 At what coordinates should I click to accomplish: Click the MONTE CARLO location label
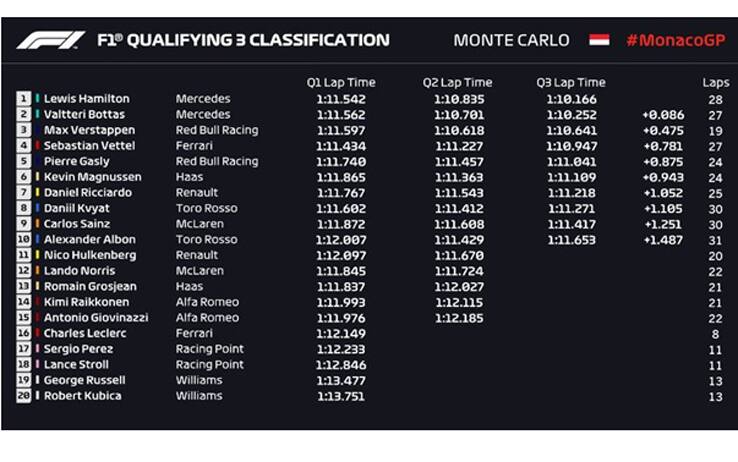[511, 41]
